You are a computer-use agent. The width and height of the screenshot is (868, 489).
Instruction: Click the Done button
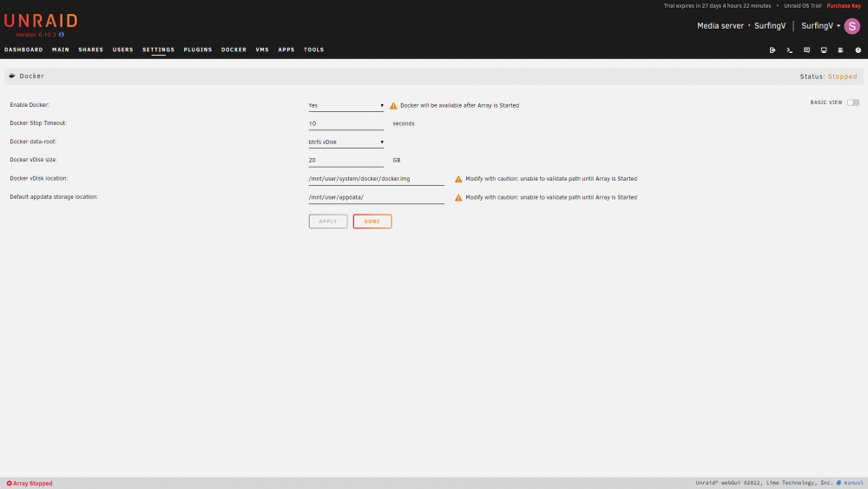[372, 221]
